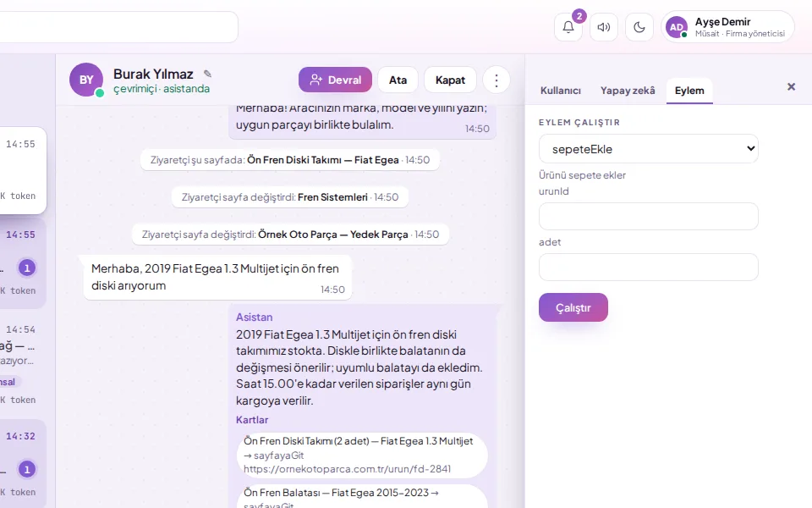Viewport: 812px width, 508px height.
Task: Click the AD avatar in the header
Action: pos(677,27)
